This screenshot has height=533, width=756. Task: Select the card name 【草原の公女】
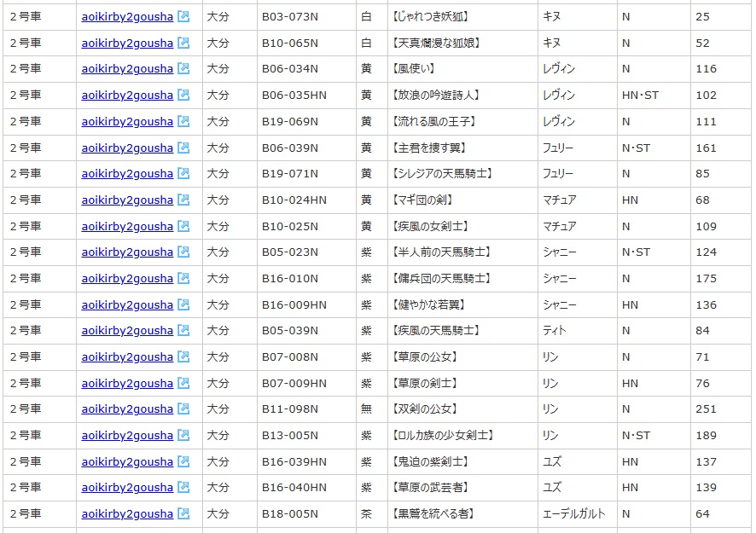(x=425, y=356)
